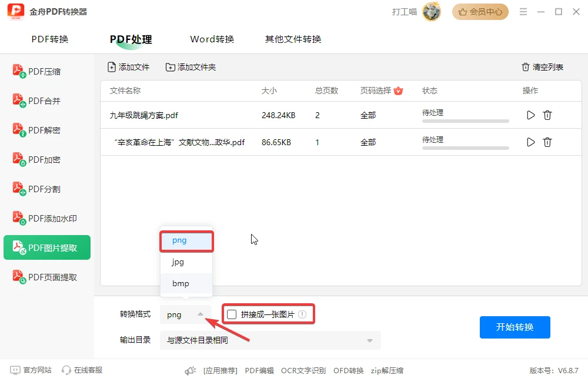Click the 添加文件夹 add folder icon
Screen dimensions: 588x382
pyautogui.click(x=171, y=67)
